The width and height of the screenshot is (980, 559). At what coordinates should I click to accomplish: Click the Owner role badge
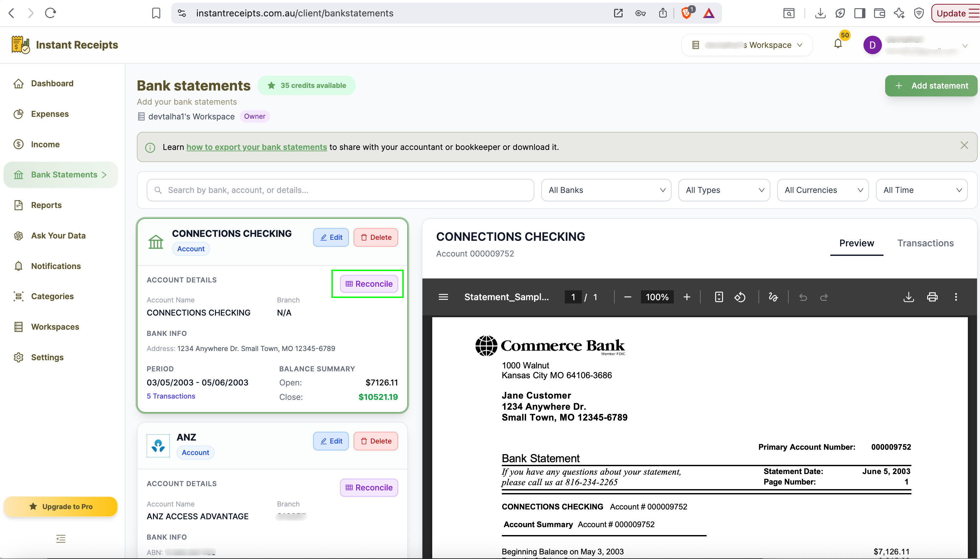[255, 116]
